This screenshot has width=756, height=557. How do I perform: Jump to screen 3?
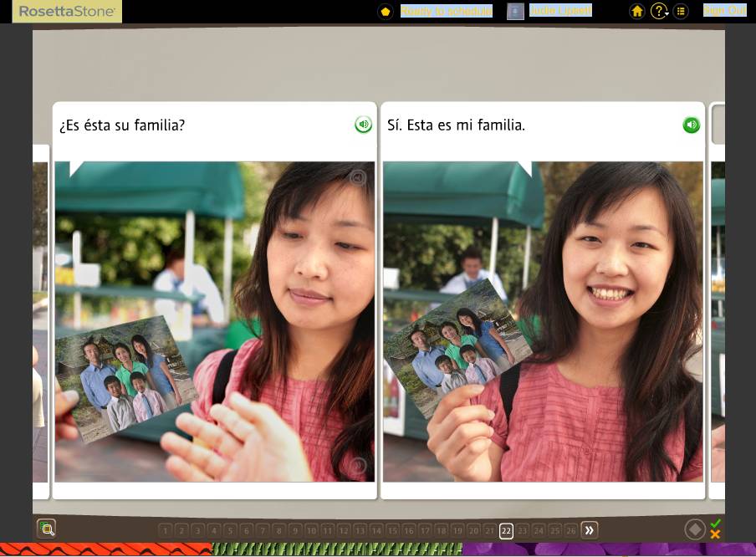(x=197, y=530)
